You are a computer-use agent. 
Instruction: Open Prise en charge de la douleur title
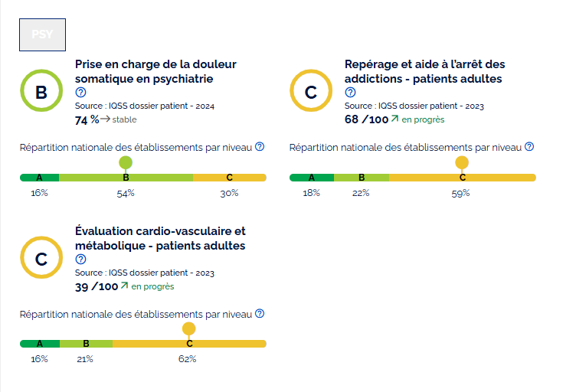click(x=155, y=71)
